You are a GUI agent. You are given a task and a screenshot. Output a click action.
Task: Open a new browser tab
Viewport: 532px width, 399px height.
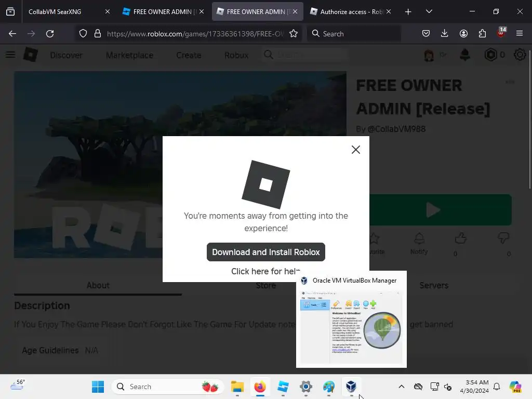(408, 11)
